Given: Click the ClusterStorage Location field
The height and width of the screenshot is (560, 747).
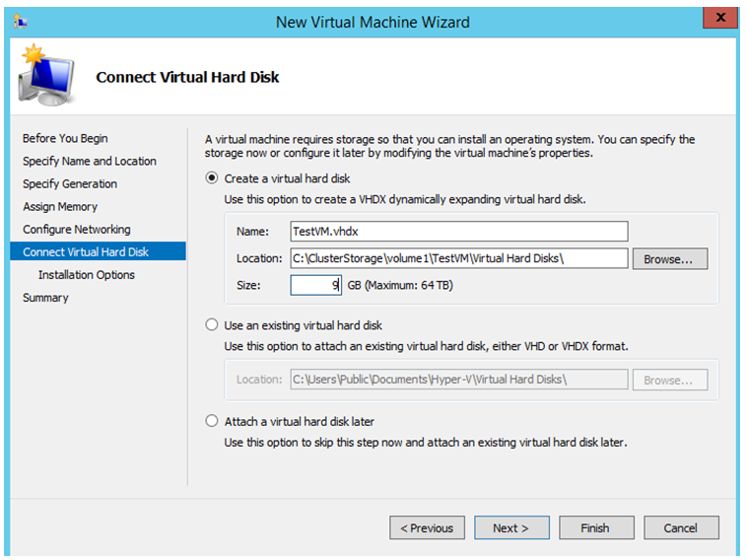Looking at the screenshot, I should click(x=459, y=258).
